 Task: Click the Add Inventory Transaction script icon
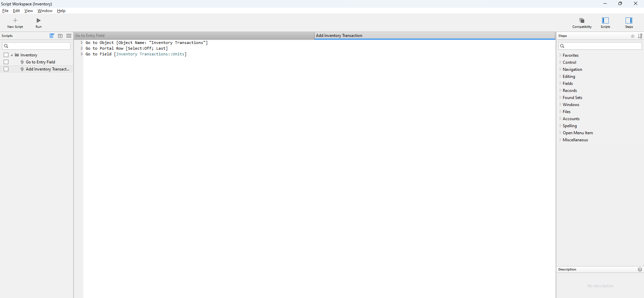[22, 69]
